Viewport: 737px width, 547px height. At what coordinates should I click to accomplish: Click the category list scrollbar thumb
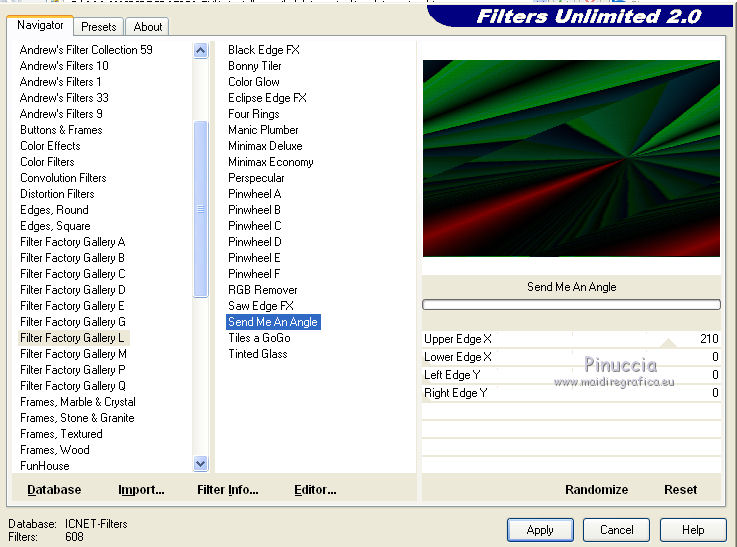(x=201, y=209)
